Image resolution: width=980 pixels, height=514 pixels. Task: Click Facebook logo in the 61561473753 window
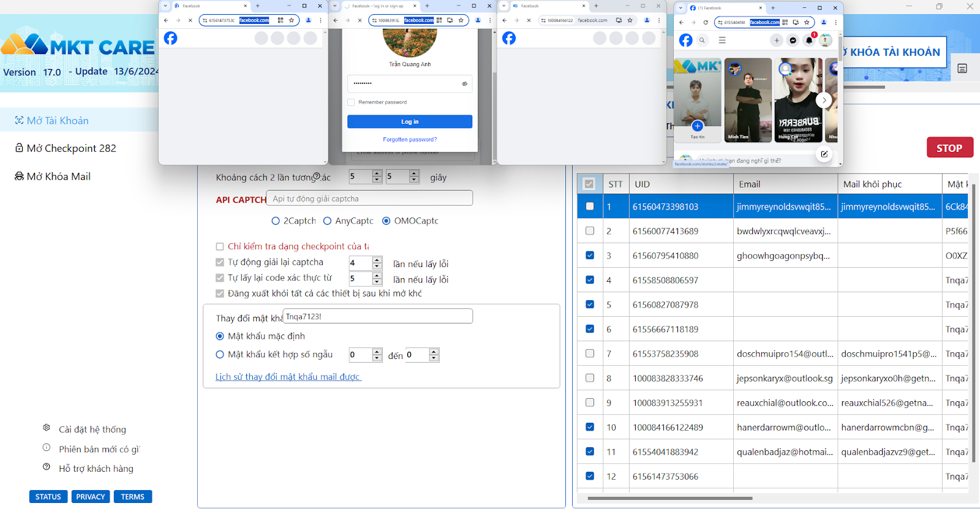(x=171, y=38)
